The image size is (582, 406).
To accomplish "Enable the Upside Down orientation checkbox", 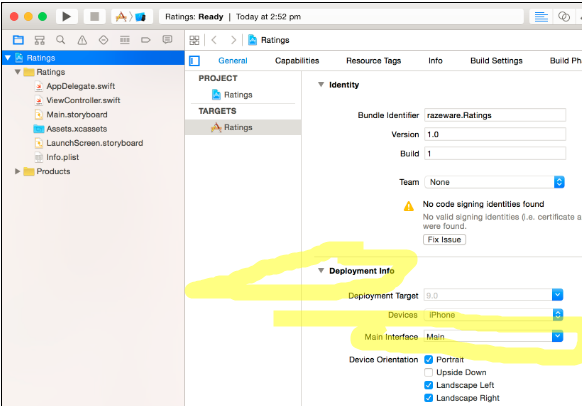I will [x=428, y=372].
